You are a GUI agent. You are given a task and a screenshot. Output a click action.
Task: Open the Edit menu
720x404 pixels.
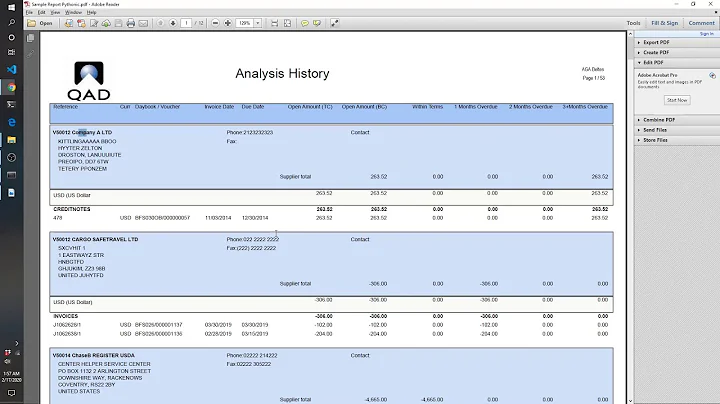pyautogui.click(x=42, y=12)
